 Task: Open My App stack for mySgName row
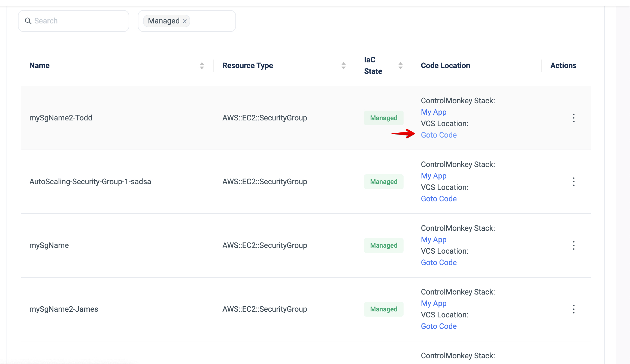(x=434, y=240)
